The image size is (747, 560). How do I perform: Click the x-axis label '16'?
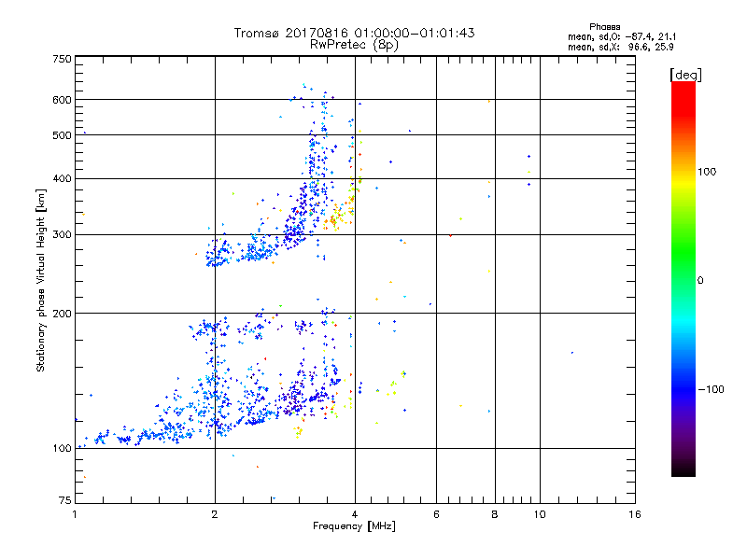tap(635, 514)
